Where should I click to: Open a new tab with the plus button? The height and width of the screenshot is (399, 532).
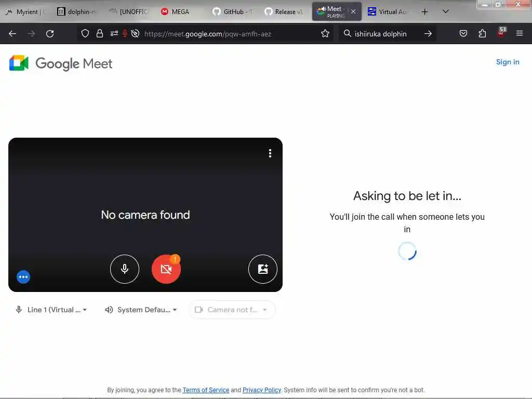pos(424,12)
